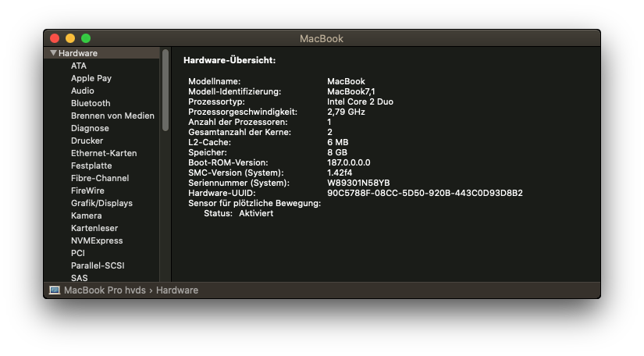Screen dimensions: 644x356
Task: Select Brennen von Medien entry
Action: coord(112,116)
